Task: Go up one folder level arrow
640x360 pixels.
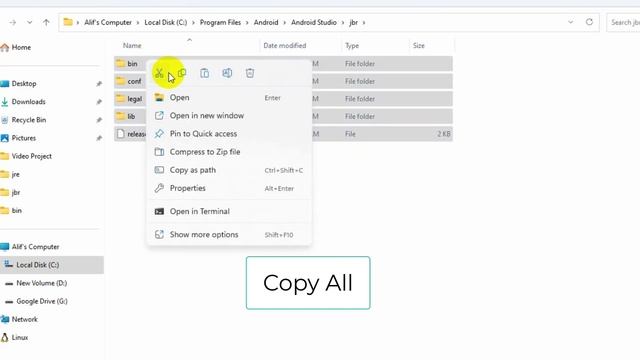Action: [x=46, y=22]
